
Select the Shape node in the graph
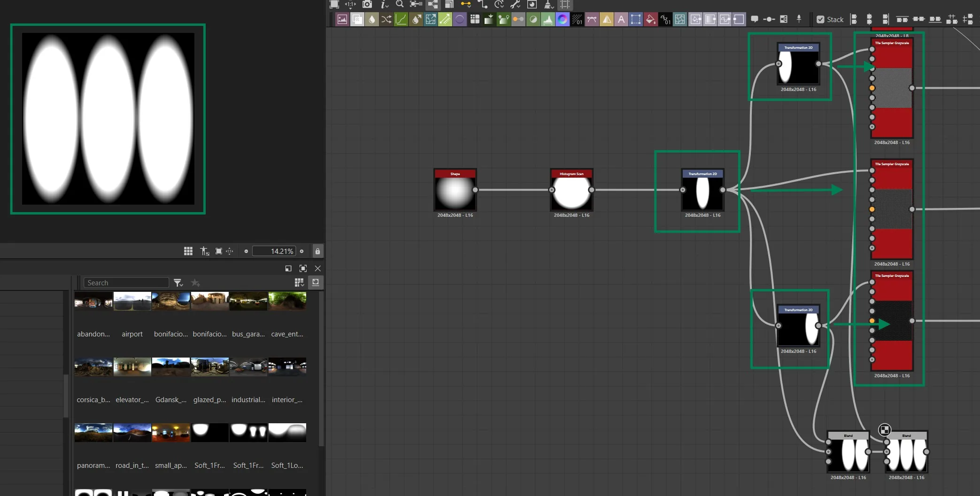click(455, 190)
